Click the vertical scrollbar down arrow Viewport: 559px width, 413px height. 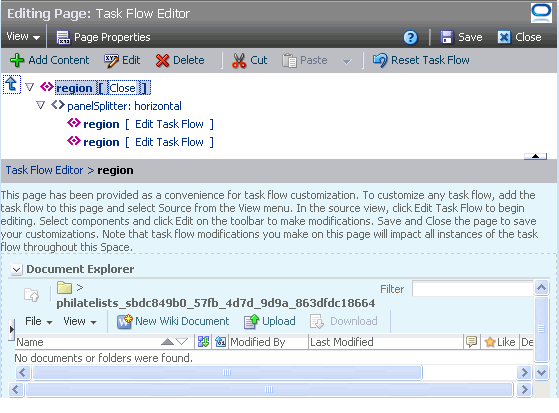point(542,373)
